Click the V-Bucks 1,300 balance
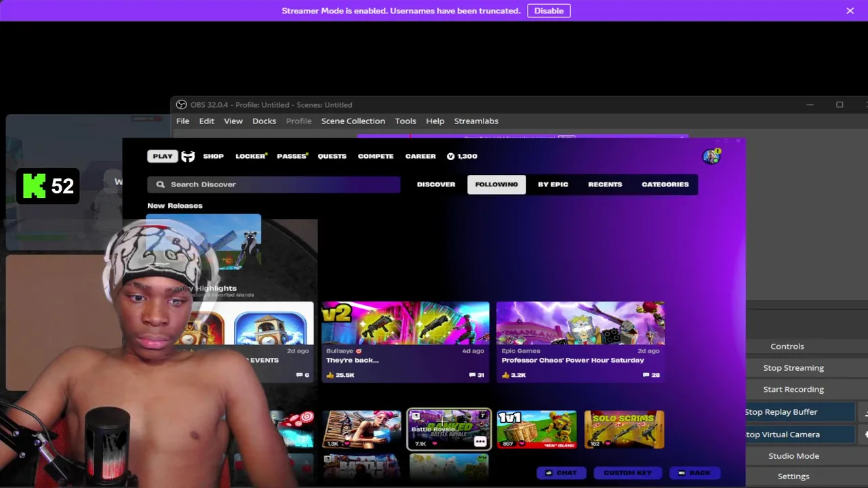 point(462,156)
